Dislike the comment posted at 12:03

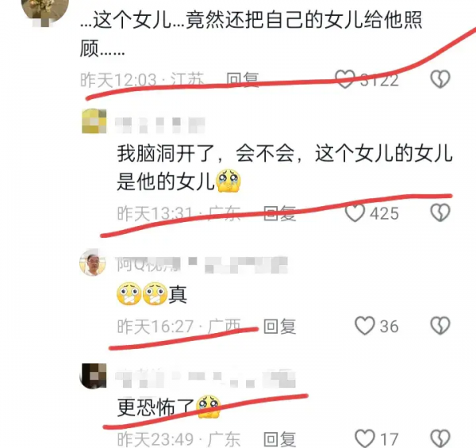[440, 79]
